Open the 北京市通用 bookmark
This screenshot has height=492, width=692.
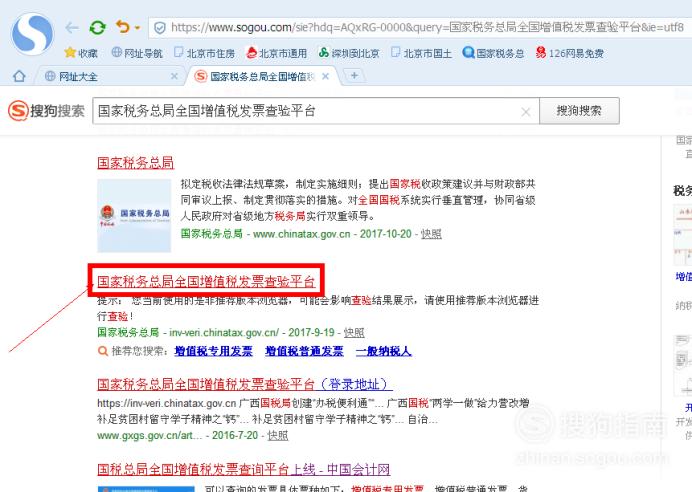click(x=277, y=53)
